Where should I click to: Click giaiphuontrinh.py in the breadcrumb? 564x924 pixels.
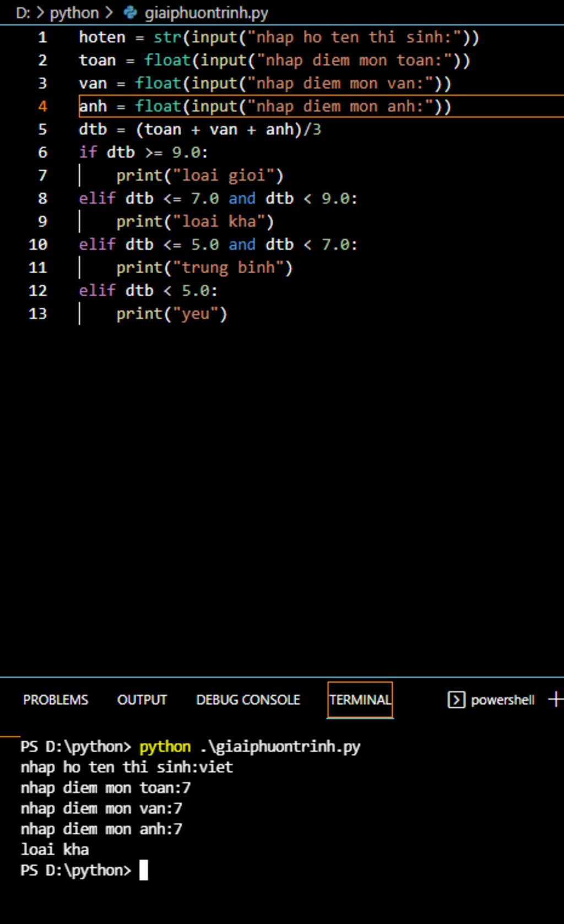pyautogui.click(x=207, y=13)
